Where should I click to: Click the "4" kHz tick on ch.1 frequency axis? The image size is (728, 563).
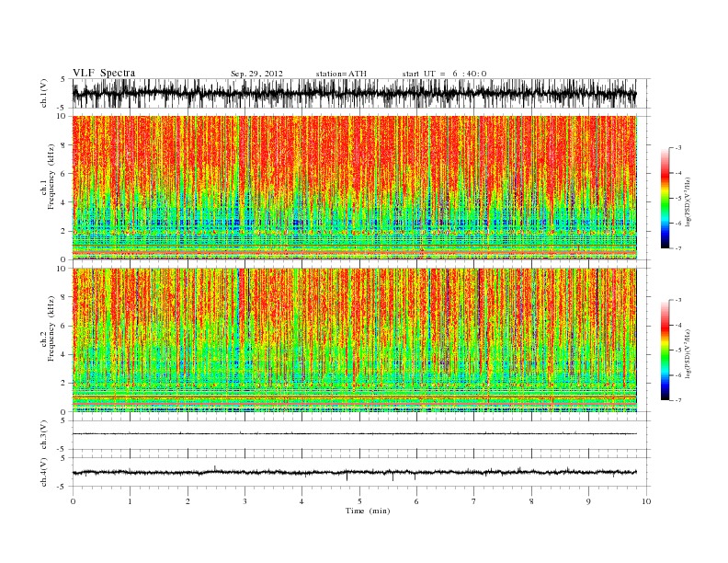coord(64,202)
